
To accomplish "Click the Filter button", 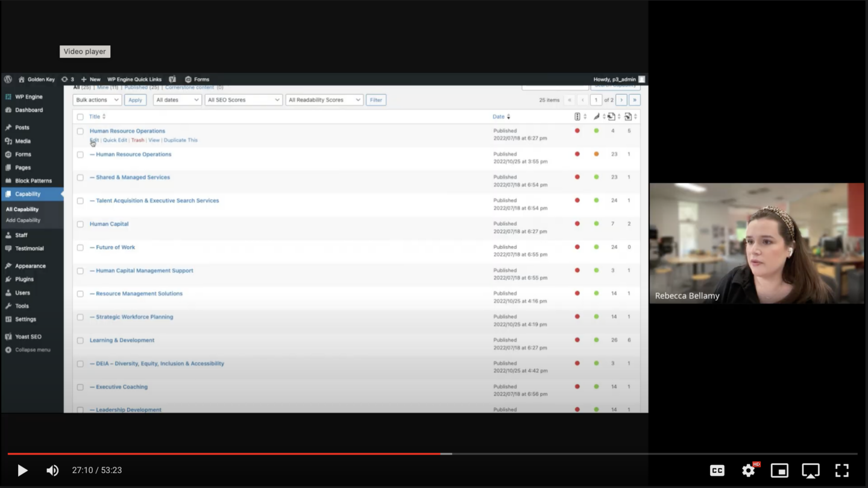I will pos(376,100).
